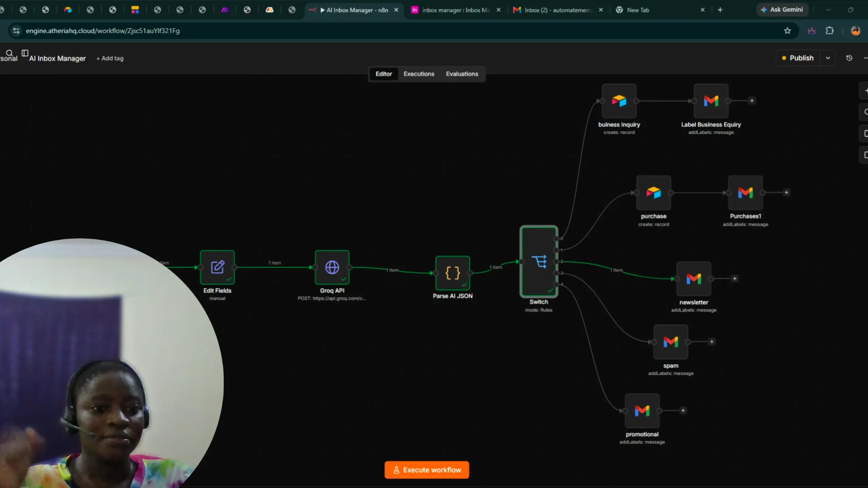Click Ask Gemini button

click(x=782, y=10)
